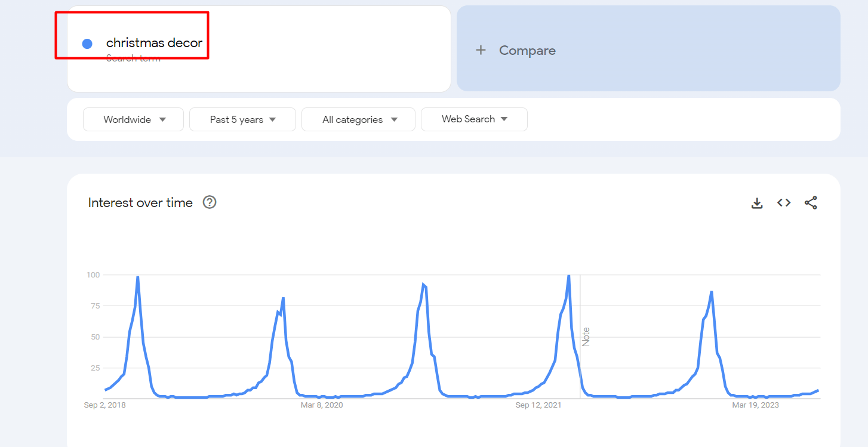Expand the All categories dropdown
Screen dimensions: 868x447
pos(359,119)
